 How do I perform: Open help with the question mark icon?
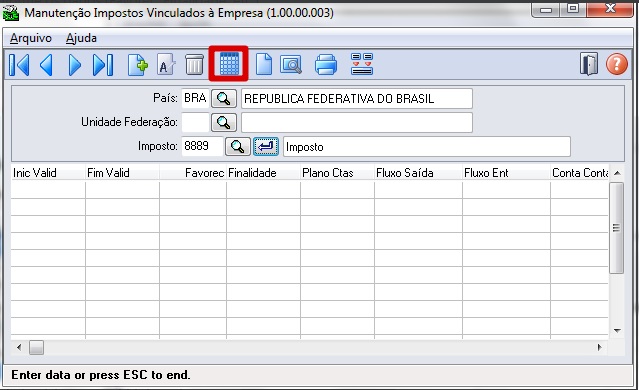click(x=617, y=64)
